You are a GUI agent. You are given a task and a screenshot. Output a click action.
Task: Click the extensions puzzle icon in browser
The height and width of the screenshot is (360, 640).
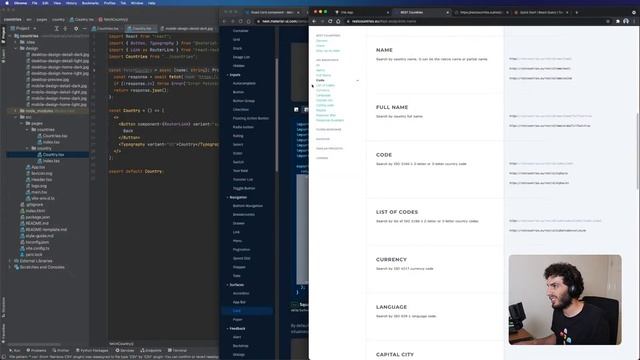pyautogui.click(x=618, y=21)
